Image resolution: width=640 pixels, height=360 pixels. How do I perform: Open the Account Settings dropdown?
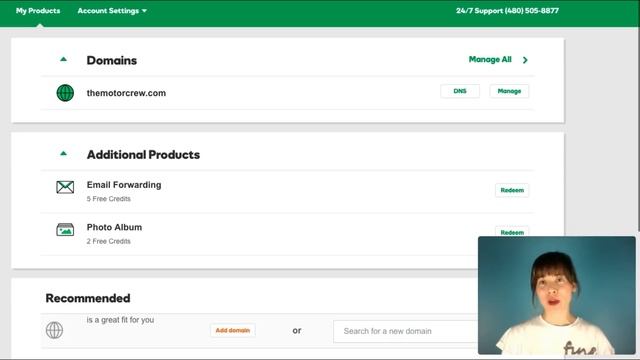pos(112,11)
